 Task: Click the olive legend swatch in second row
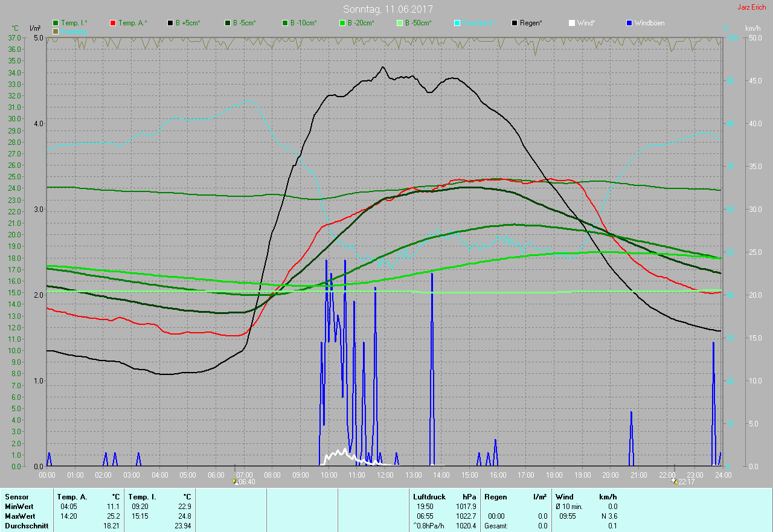pyautogui.click(x=56, y=31)
